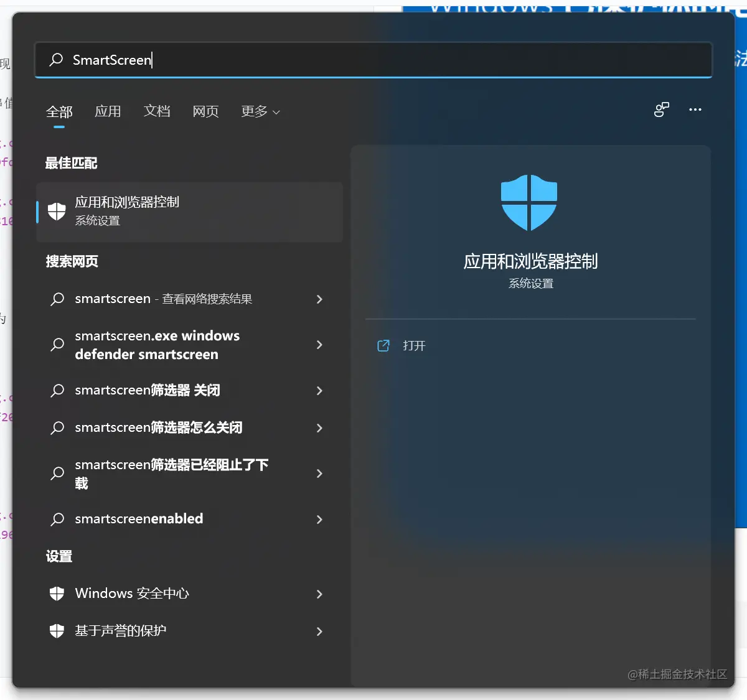Switch to the 网页 tab
This screenshot has width=747, height=700.
[205, 111]
